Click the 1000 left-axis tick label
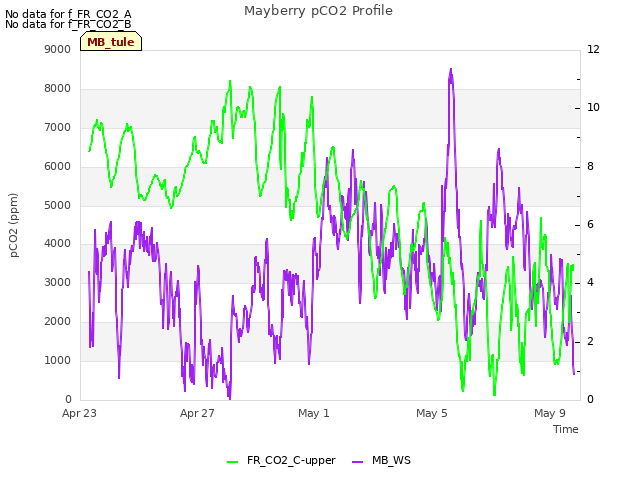The height and width of the screenshot is (480, 640). (x=58, y=360)
